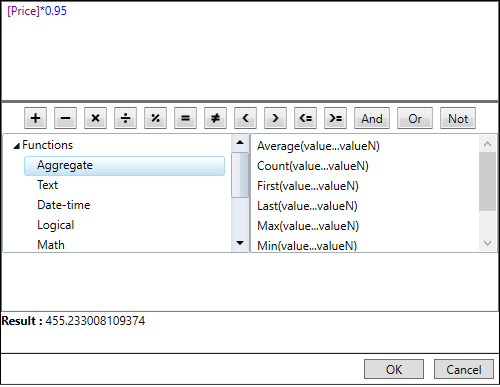
Task: Insert the greater-than-or-equal operator
Action: [x=335, y=118]
